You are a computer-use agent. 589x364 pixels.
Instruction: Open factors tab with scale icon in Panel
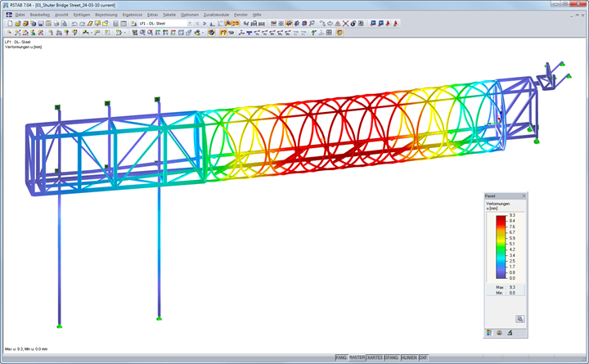click(x=499, y=333)
